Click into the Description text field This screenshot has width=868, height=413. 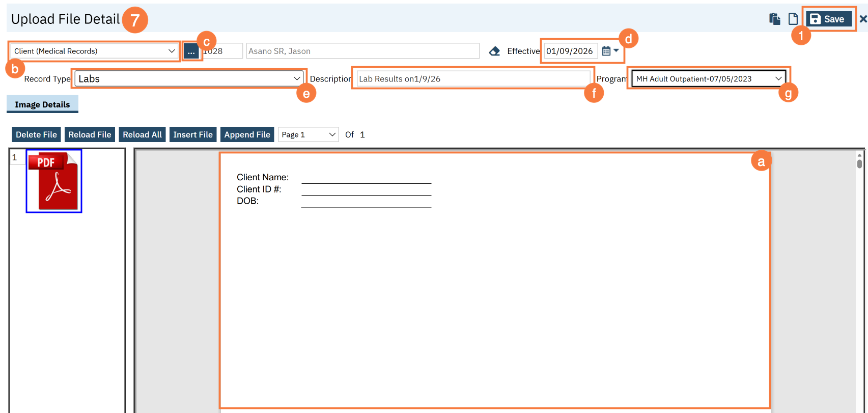pyautogui.click(x=472, y=78)
